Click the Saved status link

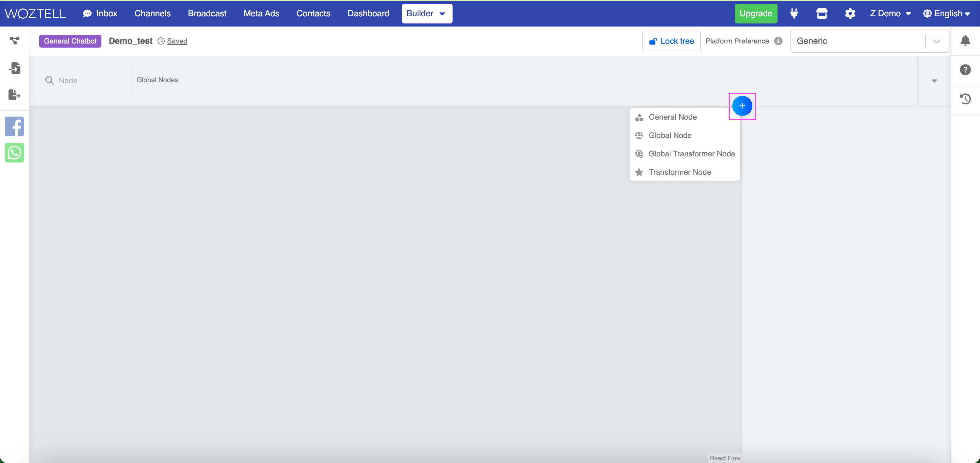point(177,41)
